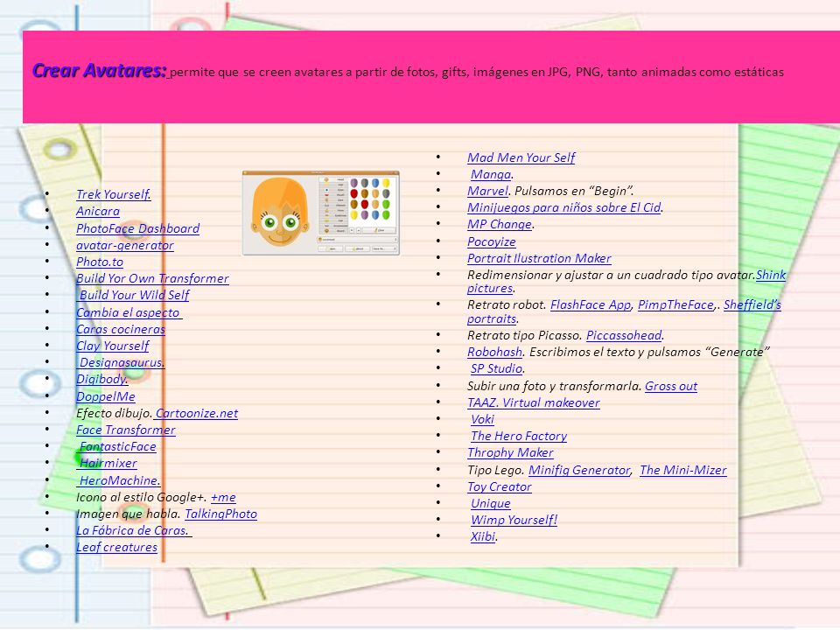Image resolution: width=840 pixels, height=630 pixels.
Task: Click the Anicara link
Action: tap(98, 211)
